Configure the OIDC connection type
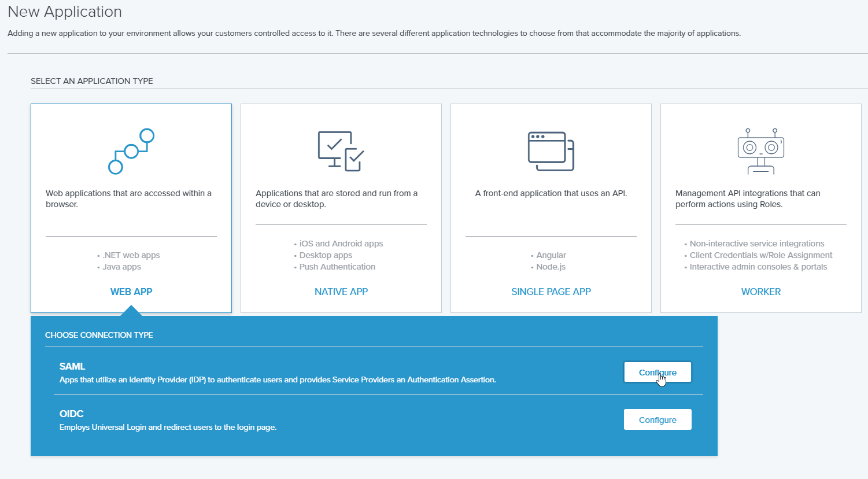 point(658,419)
